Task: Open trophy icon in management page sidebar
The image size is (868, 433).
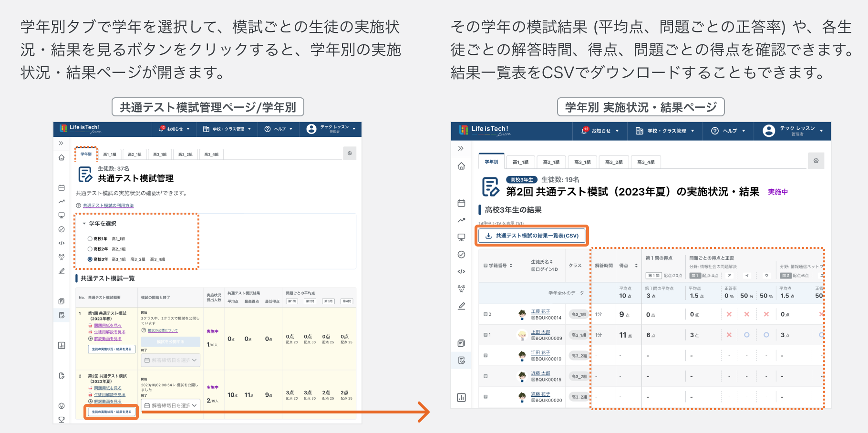Action: pyautogui.click(x=62, y=420)
